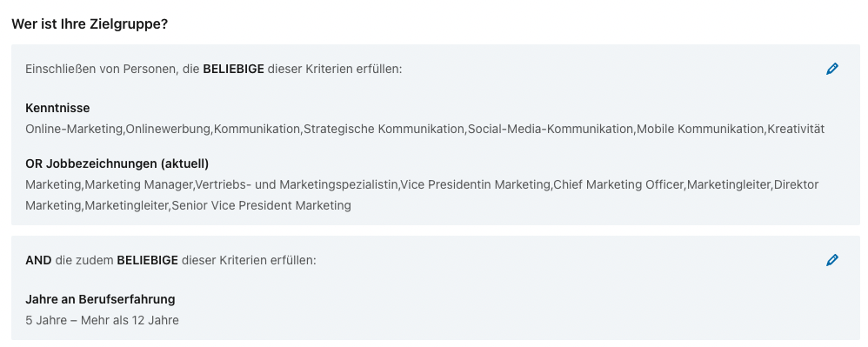
Task: Click the 'AND die zudem BELIEBIGE' criteria sentence
Action: click(x=170, y=260)
